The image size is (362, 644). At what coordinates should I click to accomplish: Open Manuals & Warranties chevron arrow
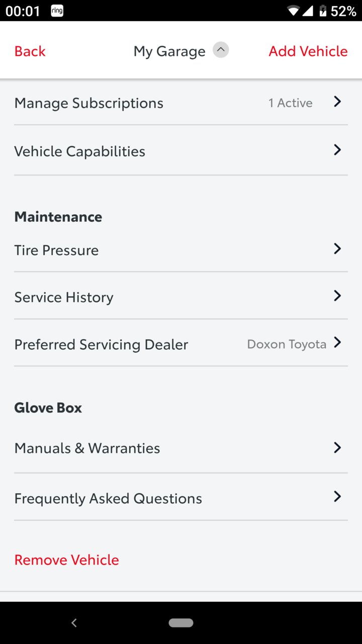[x=337, y=447]
